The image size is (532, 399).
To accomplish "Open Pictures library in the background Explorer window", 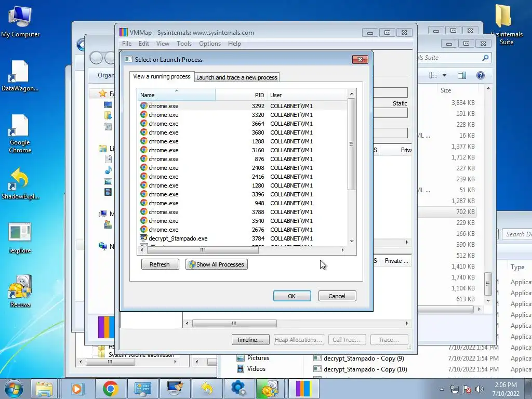I will [253, 358].
